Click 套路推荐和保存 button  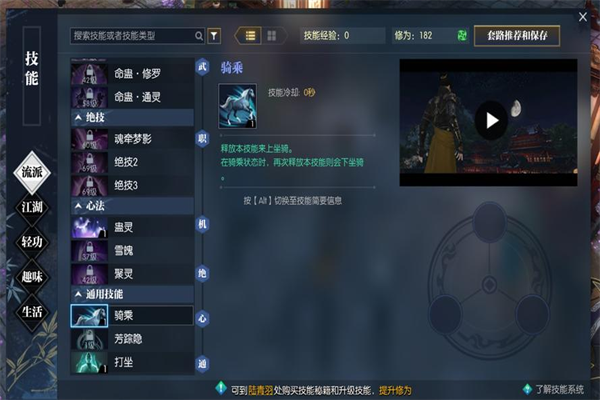517,36
